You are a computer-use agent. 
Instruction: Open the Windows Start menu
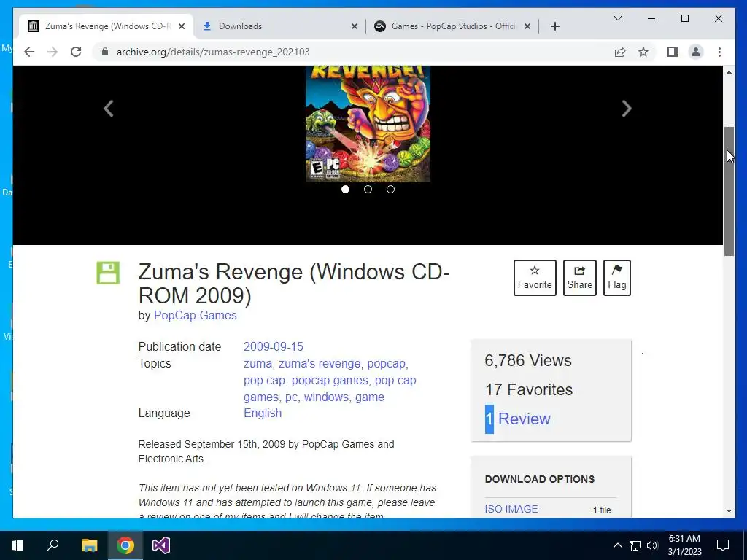pyautogui.click(x=18, y=545)
